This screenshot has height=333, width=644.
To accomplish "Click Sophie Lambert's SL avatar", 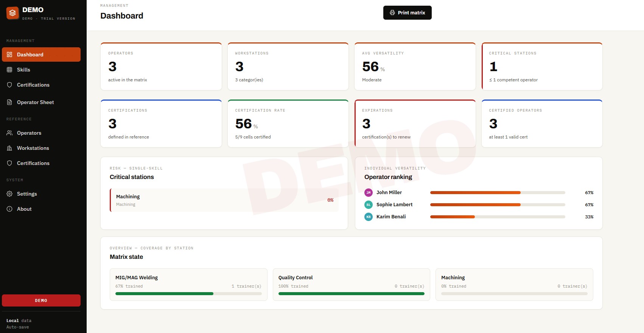I will [x=369, y=205].
